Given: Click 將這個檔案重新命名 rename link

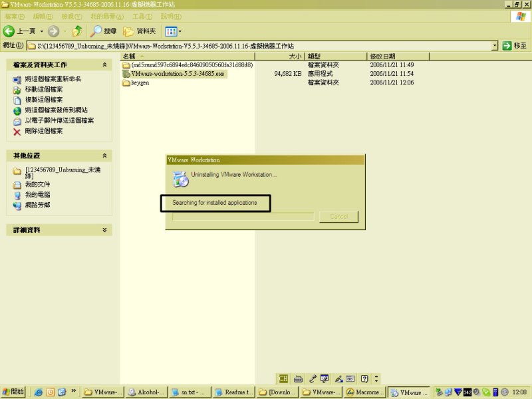Looking at the screenshot, I should pos(53,78).
